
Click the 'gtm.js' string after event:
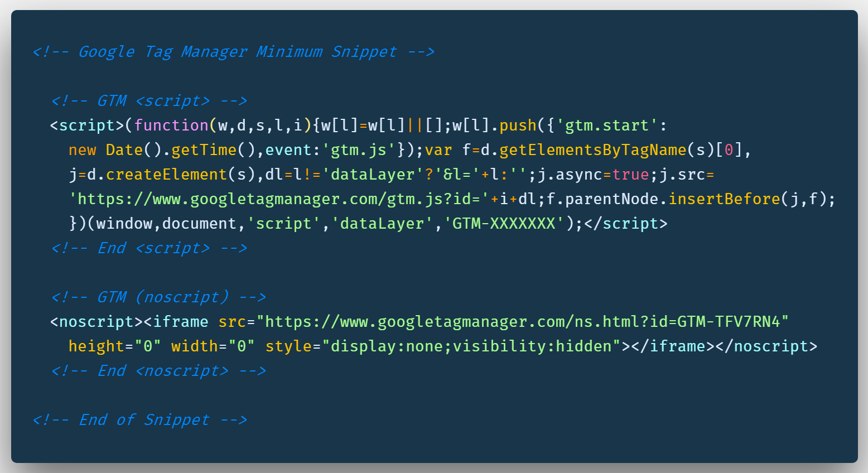pos(359,150)
